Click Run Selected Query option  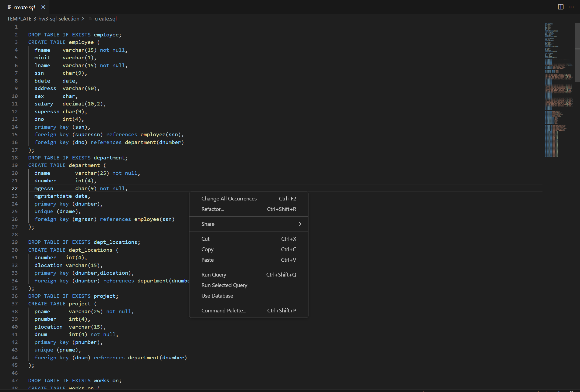tap(224, 285)
